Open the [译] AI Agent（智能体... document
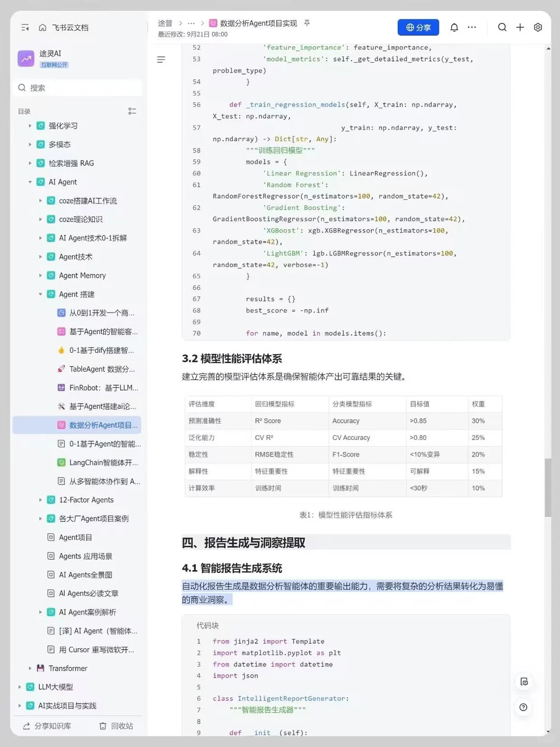Viewport: 560px width, 747px height. (x=97, y=631)
